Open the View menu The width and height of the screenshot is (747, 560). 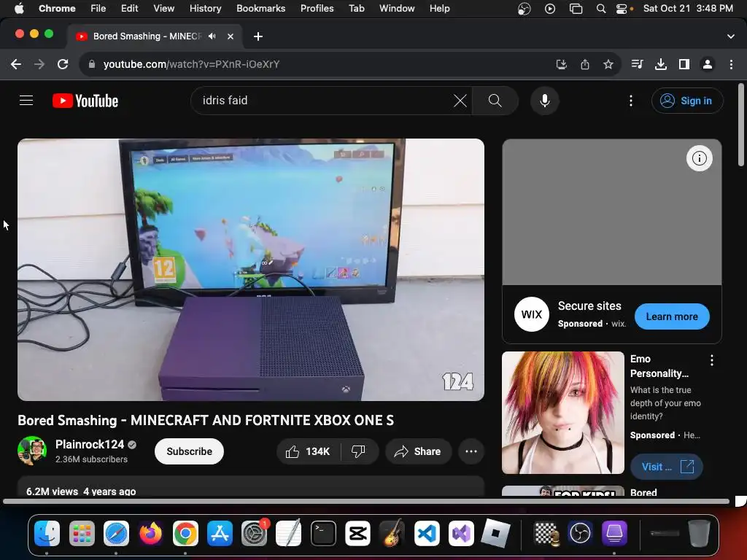[x=163, y=8]
